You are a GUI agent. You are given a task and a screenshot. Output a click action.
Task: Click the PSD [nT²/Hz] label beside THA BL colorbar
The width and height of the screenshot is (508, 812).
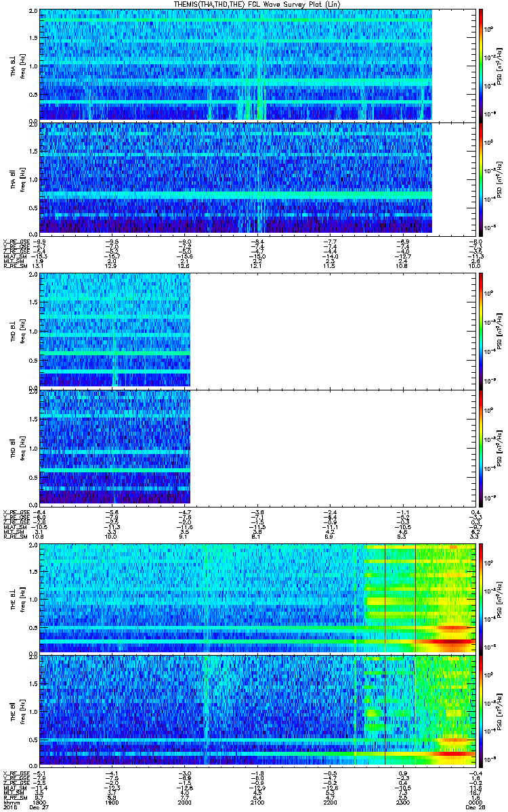click(x=501, y=65)
